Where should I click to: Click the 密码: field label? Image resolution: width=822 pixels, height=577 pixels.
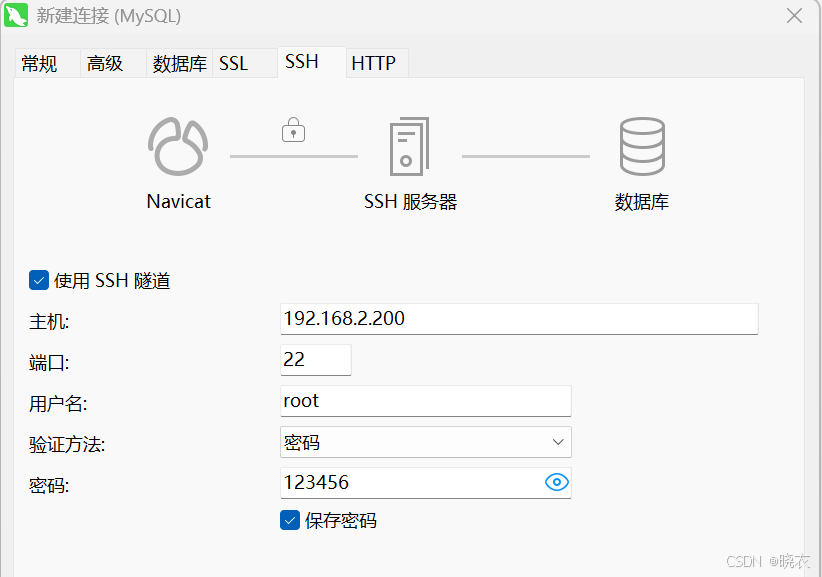pos(49,486)
